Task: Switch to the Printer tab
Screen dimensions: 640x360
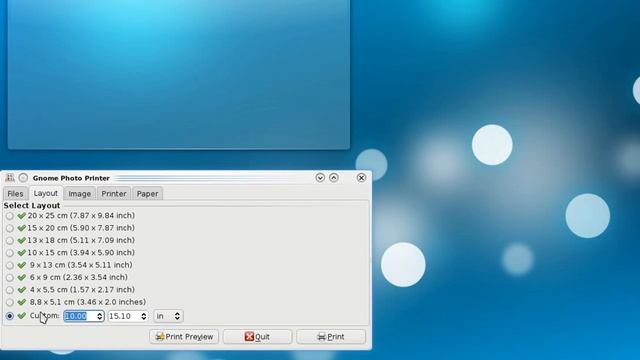Action: 114,193
